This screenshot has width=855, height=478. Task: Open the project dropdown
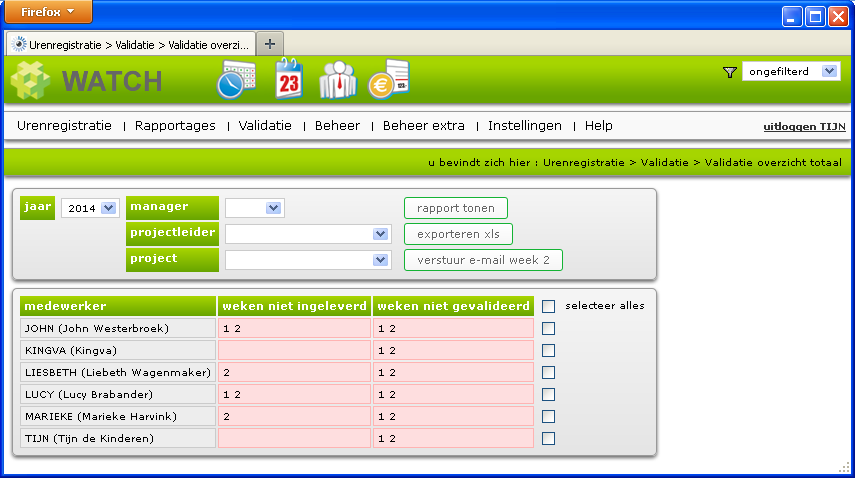tap(308, 260)
